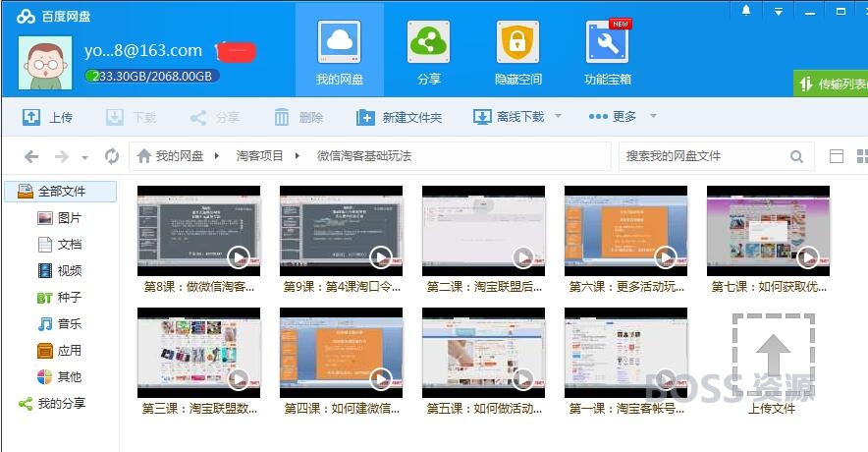
Task: Expand the 更多 dropdown arrow
Action: pyautogui.click(x=653, y=116)
